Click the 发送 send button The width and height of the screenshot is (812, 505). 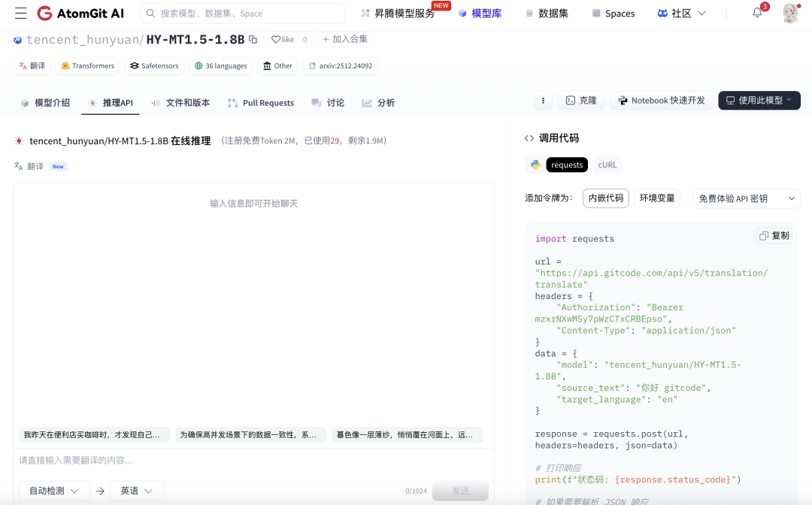pos(460,491)
